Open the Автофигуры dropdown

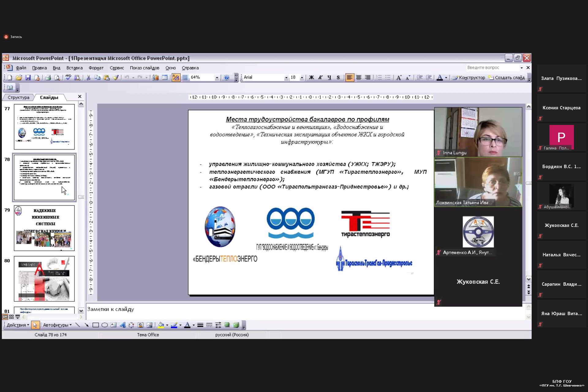click(57, 325)
